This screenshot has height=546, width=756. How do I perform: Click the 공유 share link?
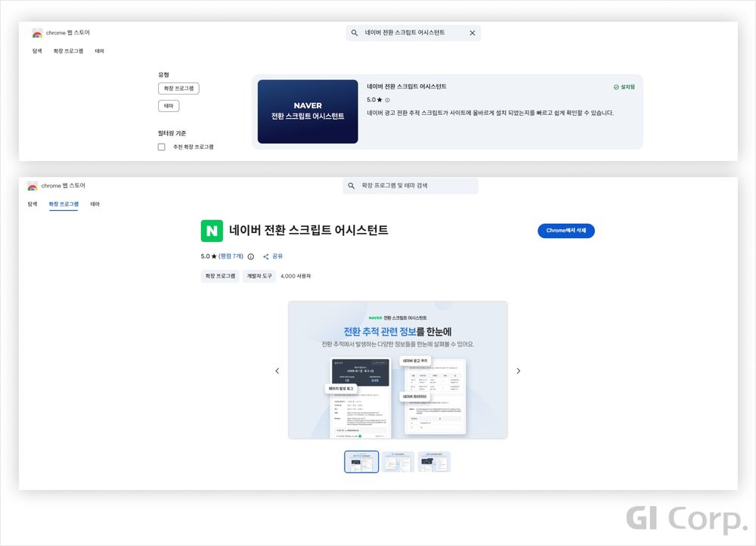coord(277,256)
